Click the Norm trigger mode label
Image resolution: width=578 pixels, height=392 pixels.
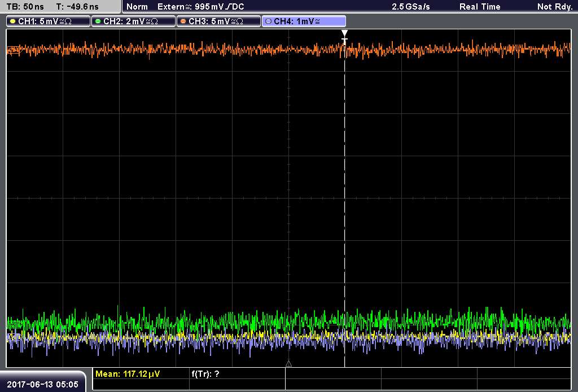click(137, 7)
